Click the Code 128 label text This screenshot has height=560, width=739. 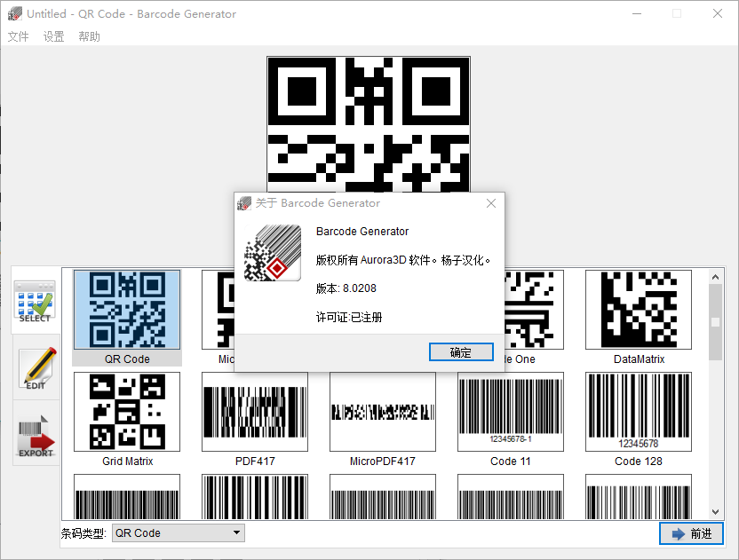[638, 461]
